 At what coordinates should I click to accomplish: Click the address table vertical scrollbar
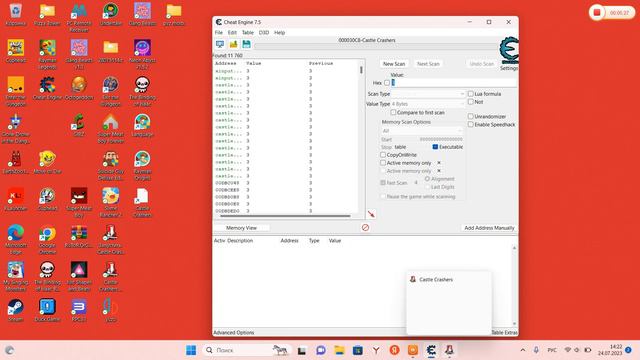click(514, 286)
